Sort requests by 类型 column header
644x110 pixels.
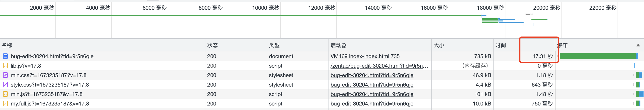[274, 45]
